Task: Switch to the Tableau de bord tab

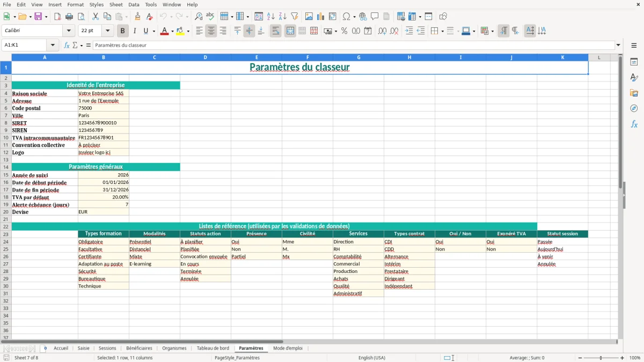Action: click(213, 348)
